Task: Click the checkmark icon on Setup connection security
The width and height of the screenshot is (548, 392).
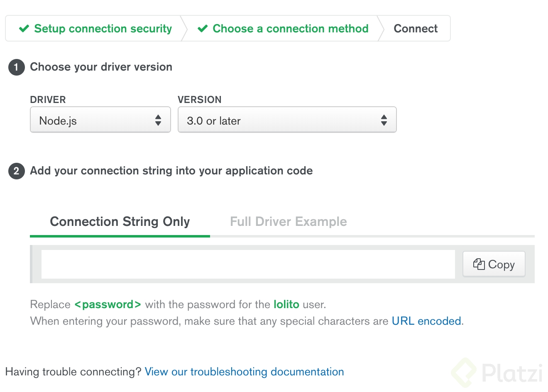Action: [x=24, y=29]
